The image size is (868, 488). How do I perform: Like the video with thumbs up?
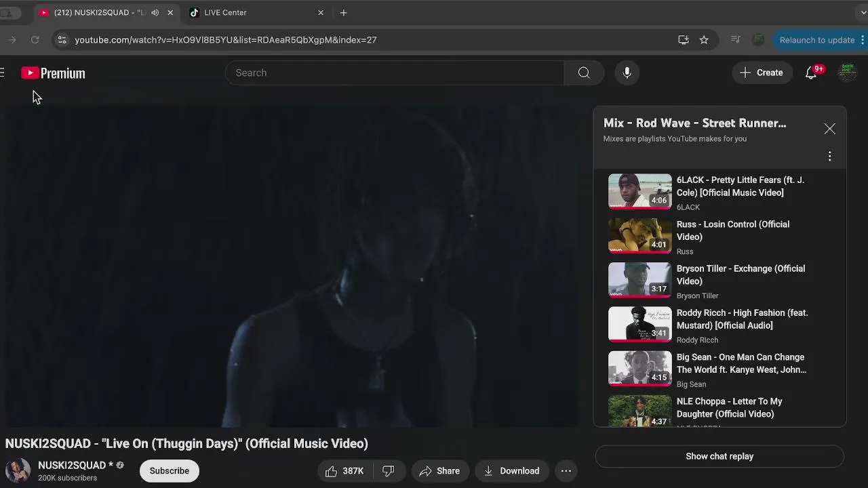point(345,471)
